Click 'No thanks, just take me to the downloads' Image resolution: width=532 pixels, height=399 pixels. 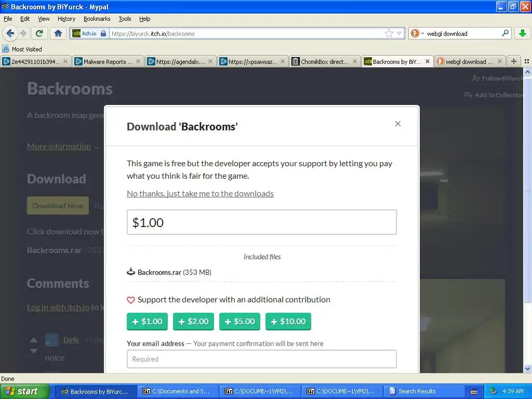pos(200,193)
